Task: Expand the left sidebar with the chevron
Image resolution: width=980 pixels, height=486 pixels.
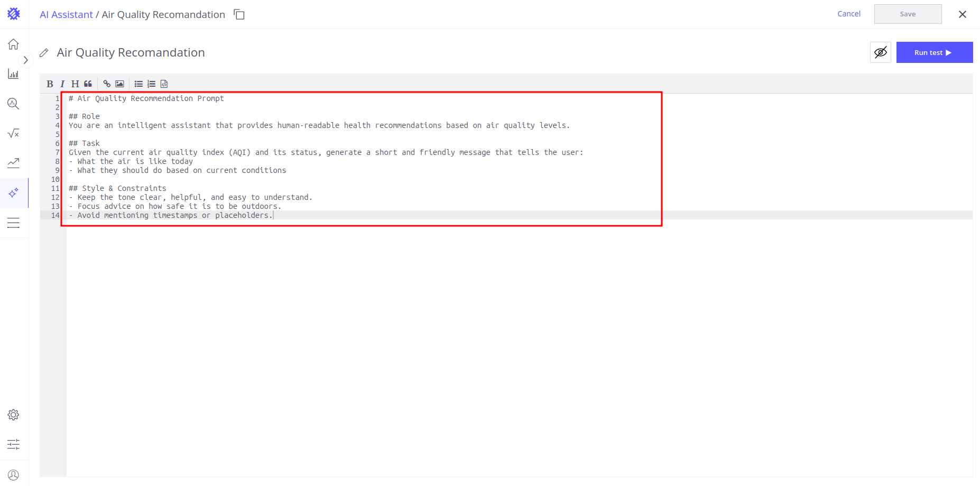Action: point(25,60)
